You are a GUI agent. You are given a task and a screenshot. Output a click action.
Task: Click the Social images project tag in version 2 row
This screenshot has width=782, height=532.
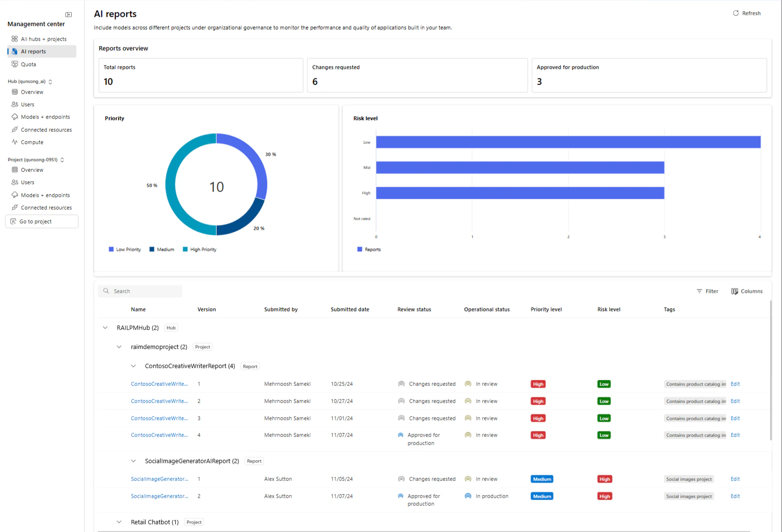pyautogui.click(x=689, y=496)
